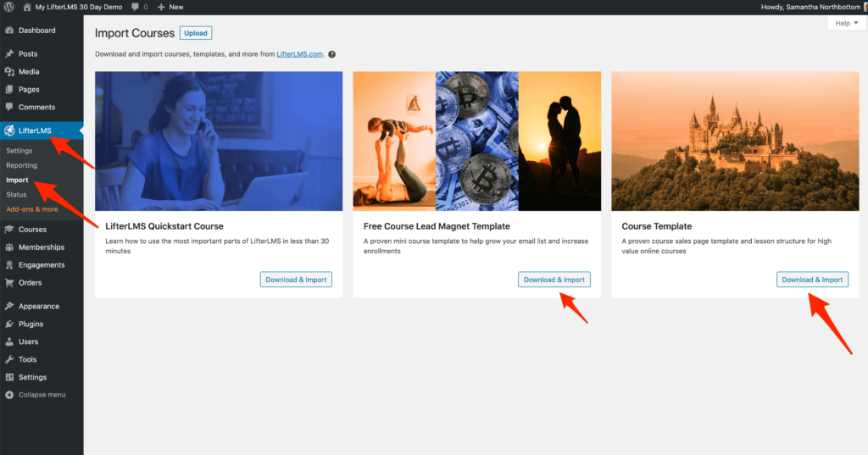868x455 pixels.
Task: Follow the LifterLMS.com link
Action: (299, 54)
